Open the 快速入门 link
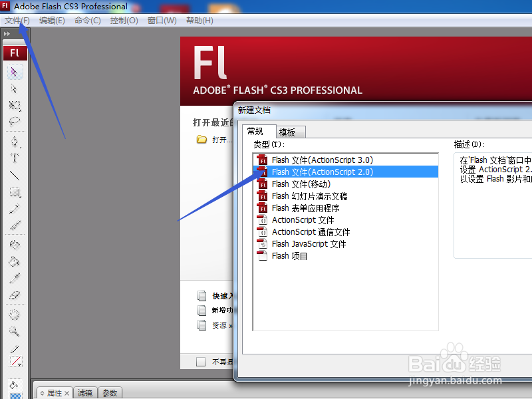532x399 pixels. (x=221, y=295)
